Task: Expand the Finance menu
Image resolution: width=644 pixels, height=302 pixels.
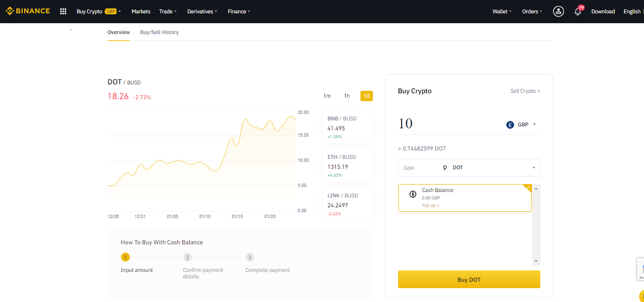Action: (x=239, y=11)
